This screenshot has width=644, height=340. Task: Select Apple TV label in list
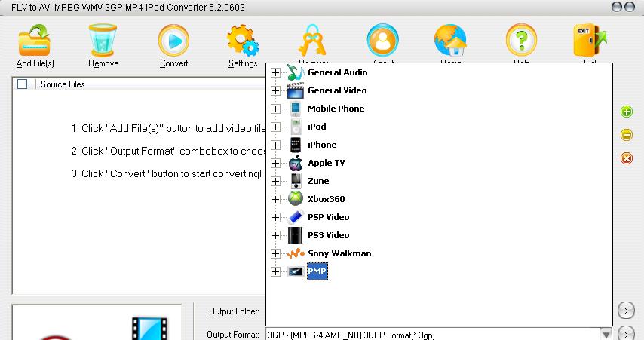pyautogui.click(x=326, y=163)
